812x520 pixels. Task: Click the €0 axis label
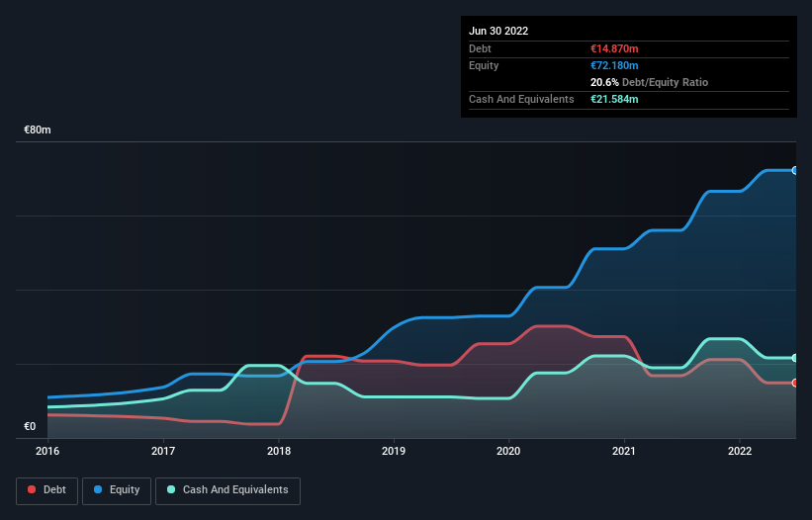pos(30,426)
